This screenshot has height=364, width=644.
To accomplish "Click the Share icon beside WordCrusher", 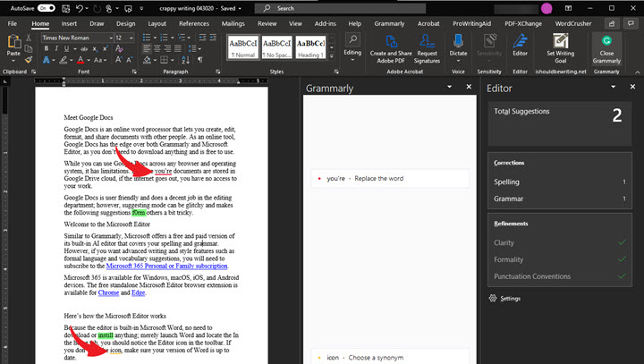I will click(612, 24).
